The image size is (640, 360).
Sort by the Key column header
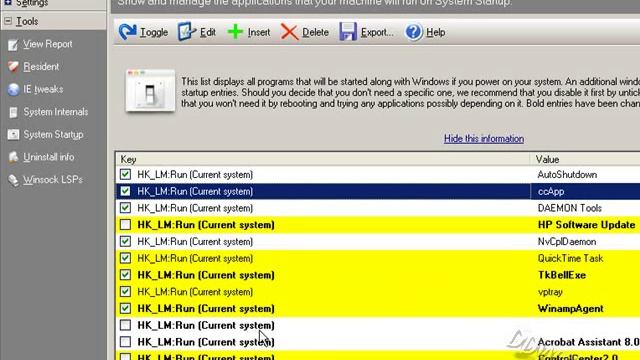tap(322, 159)
